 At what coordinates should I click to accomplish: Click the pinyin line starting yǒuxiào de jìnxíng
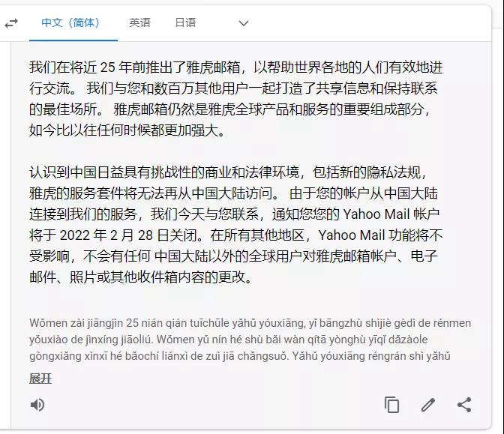point(229,340)
